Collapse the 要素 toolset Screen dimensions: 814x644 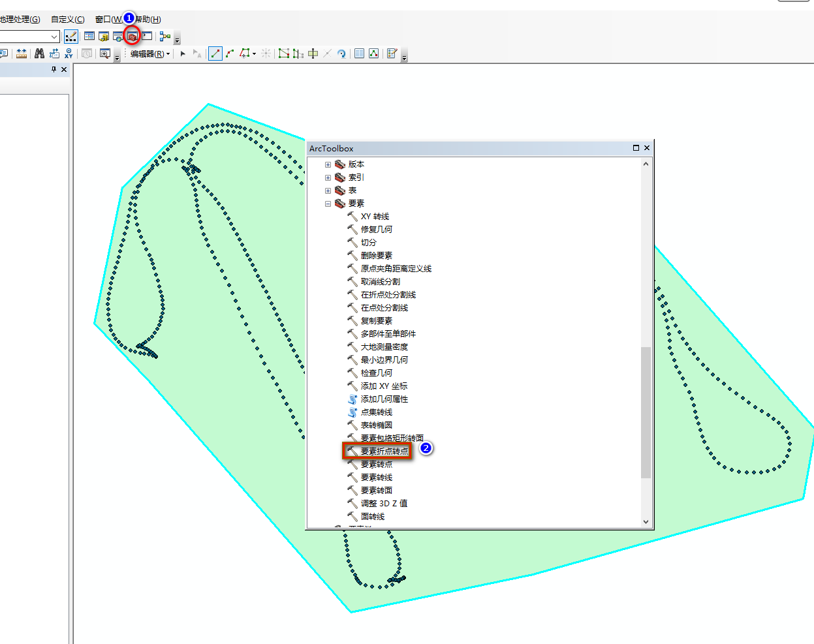tap(328, 204)
